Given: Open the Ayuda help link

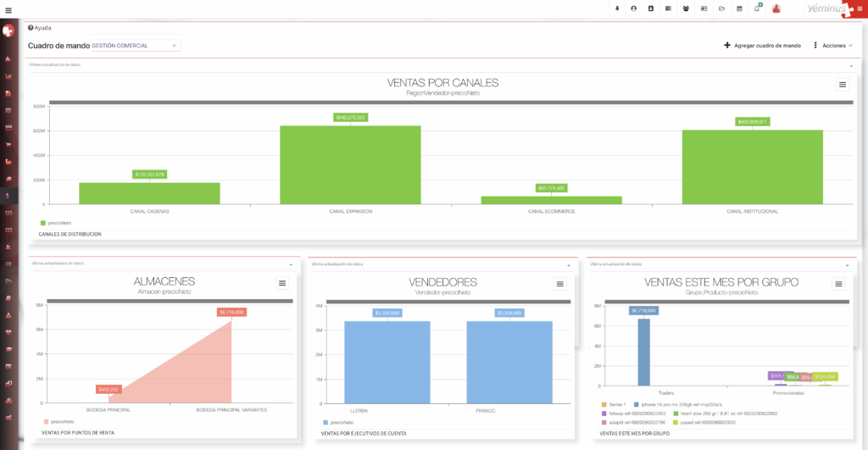Looking at the screenshot, I should 40,28.
